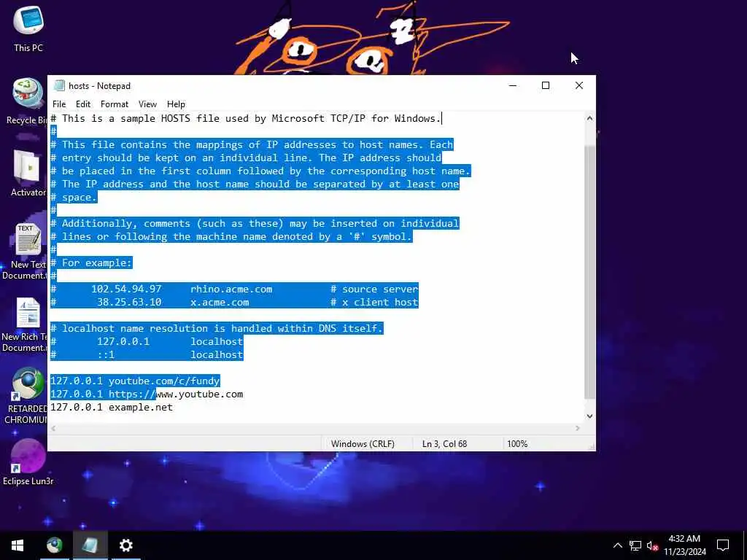This screenshot has height=560, width=747.
Task: Click the vertical scrollbar down arrow
Action: (589, 416)
